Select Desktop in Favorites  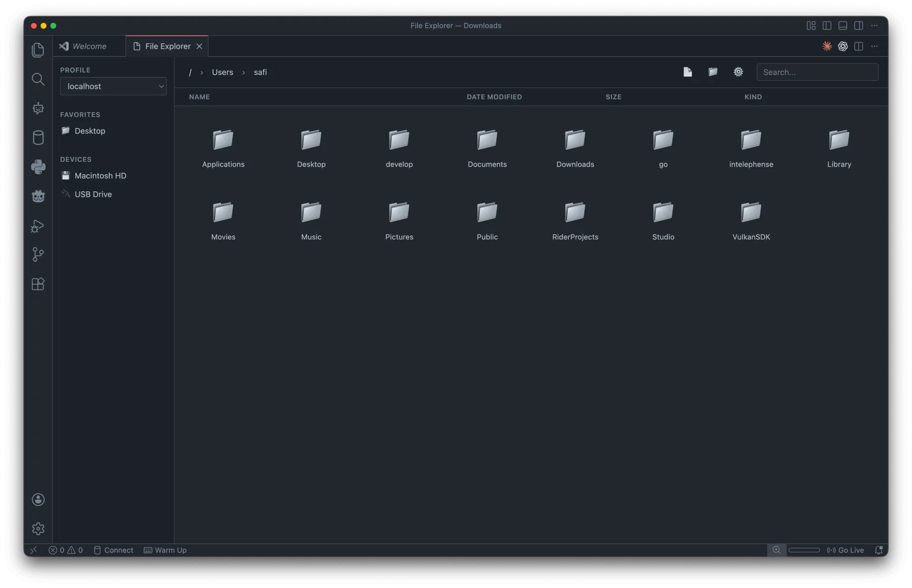click(x=113, y=131)
